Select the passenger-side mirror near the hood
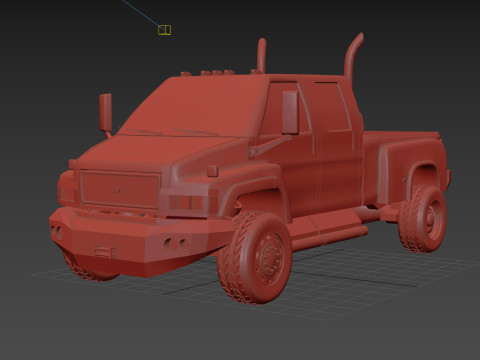Viewport: 480px width, 360px height. click(106, 113)
